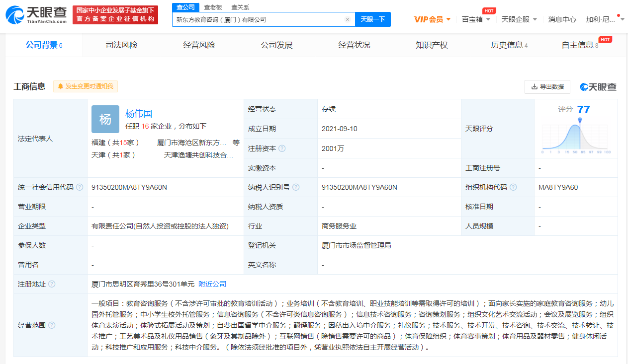Screen dimensions: 628x364
Task: Expand the 天眼企服 dropdown
Action: (x=519, y=19)
